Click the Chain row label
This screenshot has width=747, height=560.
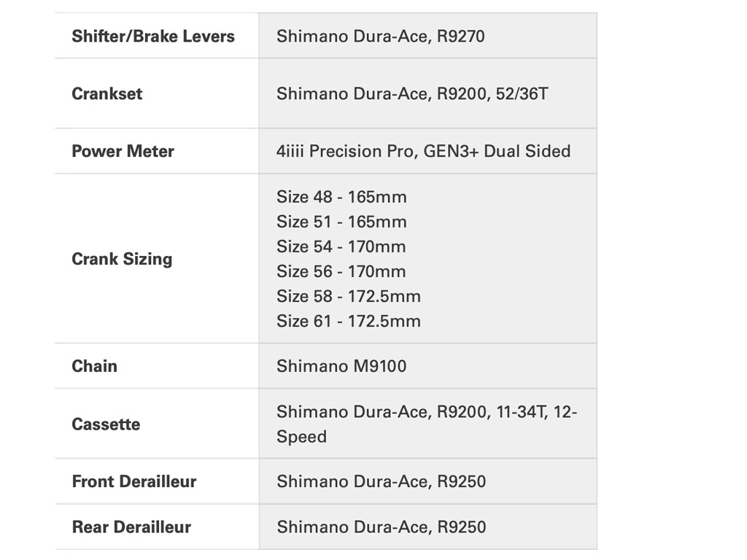94,366
